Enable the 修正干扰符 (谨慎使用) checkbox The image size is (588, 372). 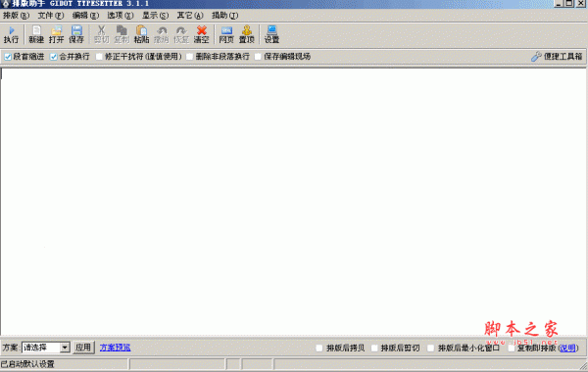click(x=99, y=57)
